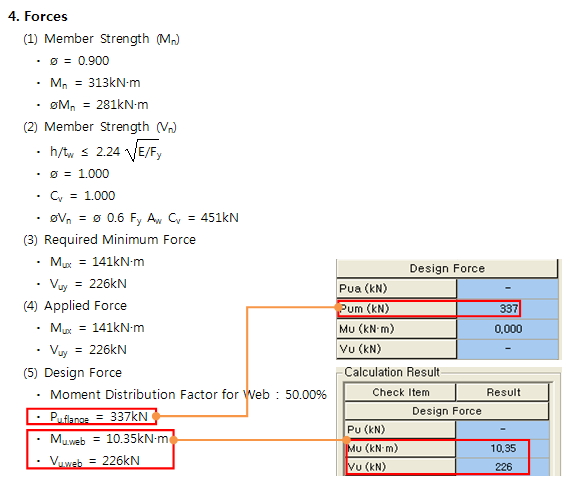The image size is (578, 502).
Task: Click the Result column header
Action: (503, 392)
